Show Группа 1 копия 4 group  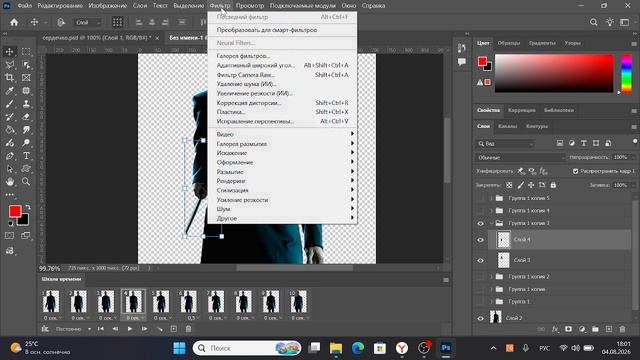(480, 211)
